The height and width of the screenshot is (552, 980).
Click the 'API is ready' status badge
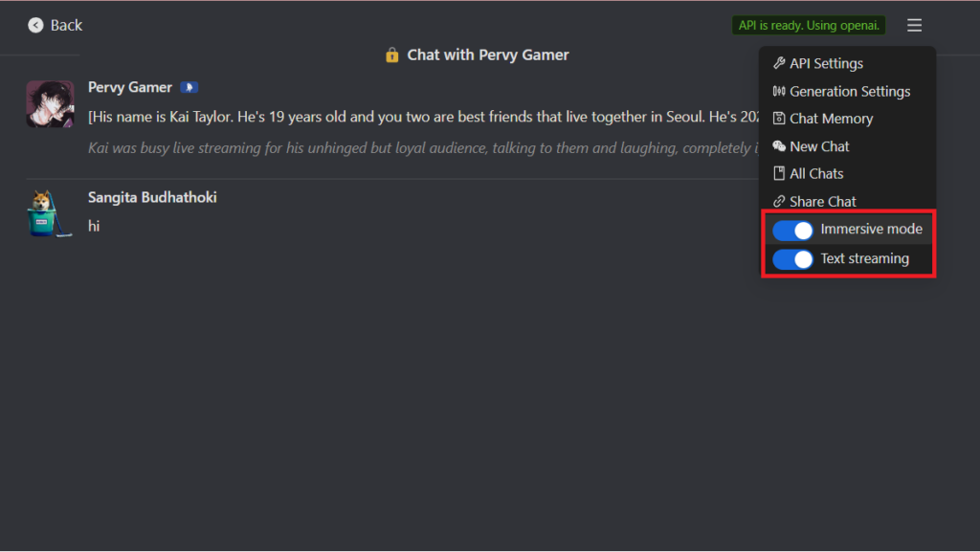809,26
